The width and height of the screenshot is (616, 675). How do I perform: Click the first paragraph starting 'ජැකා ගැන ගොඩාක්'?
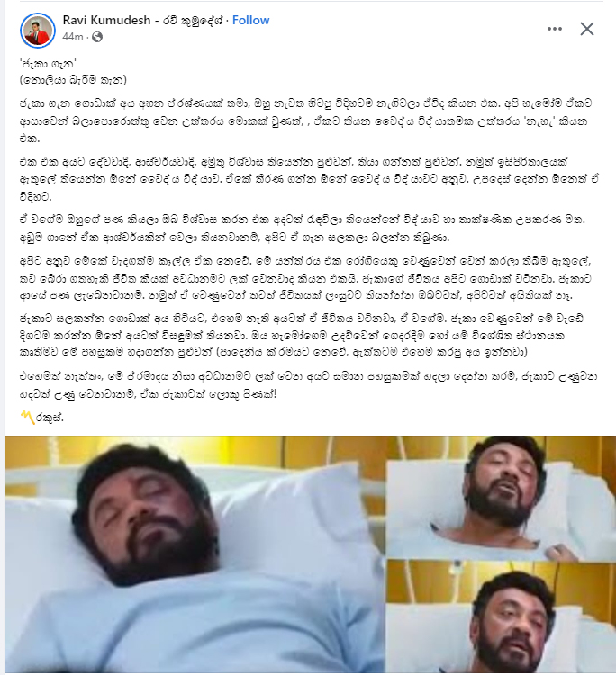coord(305,121)
